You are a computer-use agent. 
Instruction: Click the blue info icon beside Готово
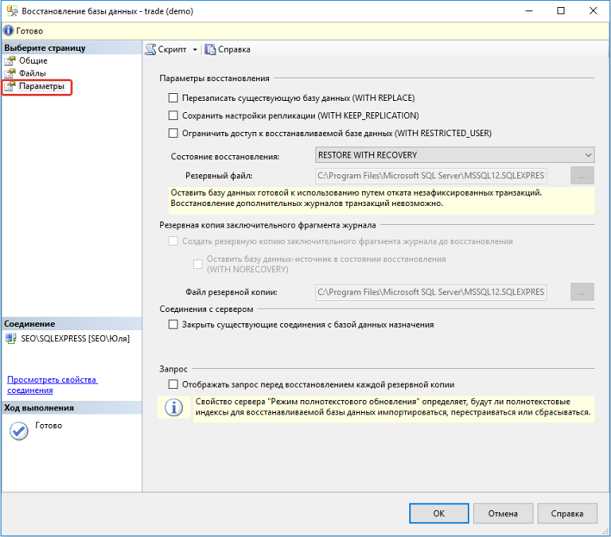pyautogui.click(x=8, y=30)
